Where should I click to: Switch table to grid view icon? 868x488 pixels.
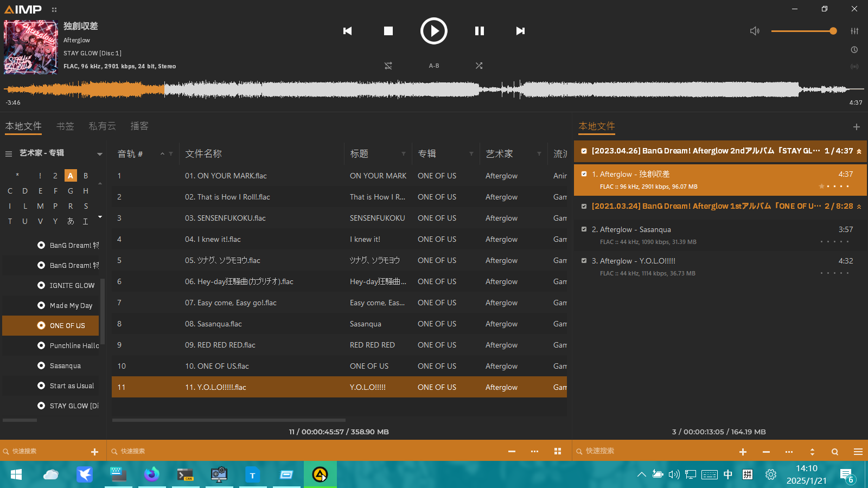click(x=558, y=451)
